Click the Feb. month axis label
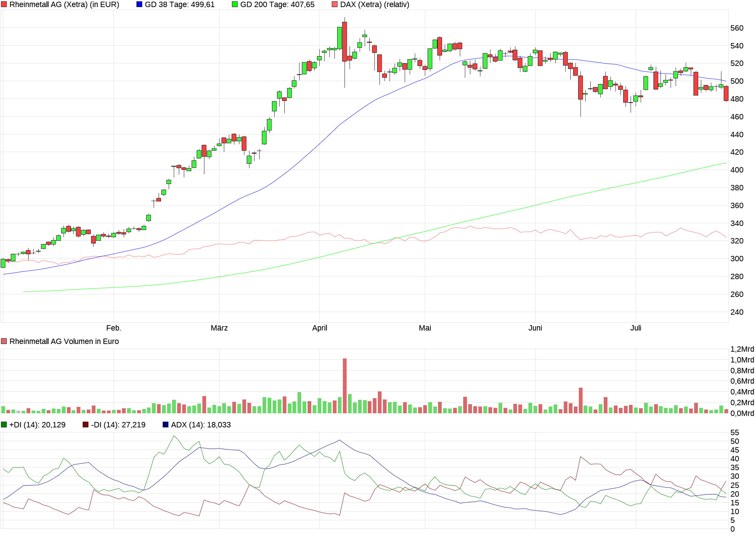This screenshot has width=756, height=537. point(114,328)
